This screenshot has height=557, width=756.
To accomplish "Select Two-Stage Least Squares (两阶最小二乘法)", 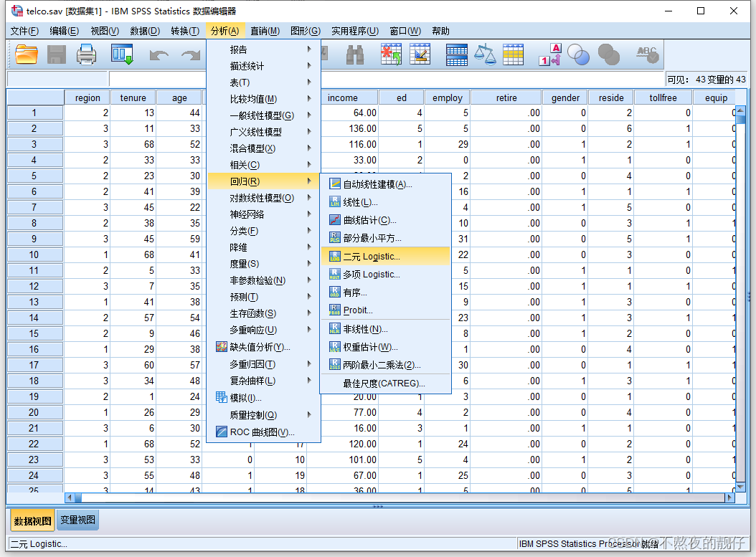I will [x=385, y=365].
